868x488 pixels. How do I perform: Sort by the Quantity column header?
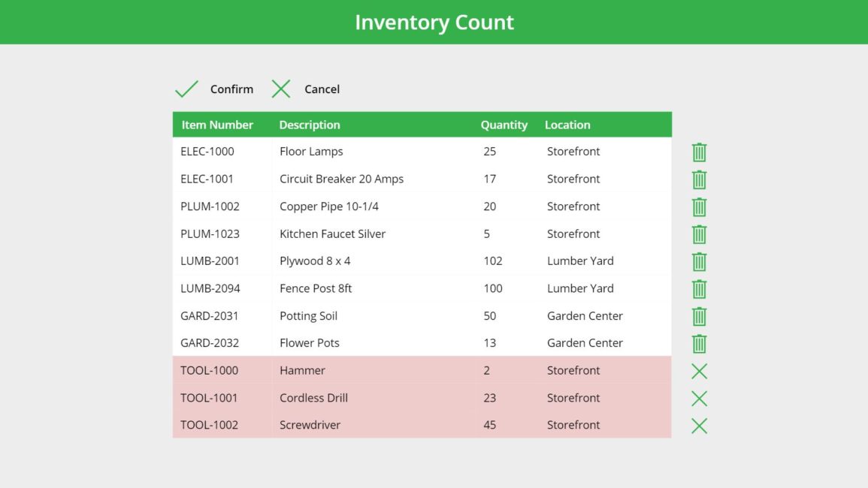tap(504, 125)
